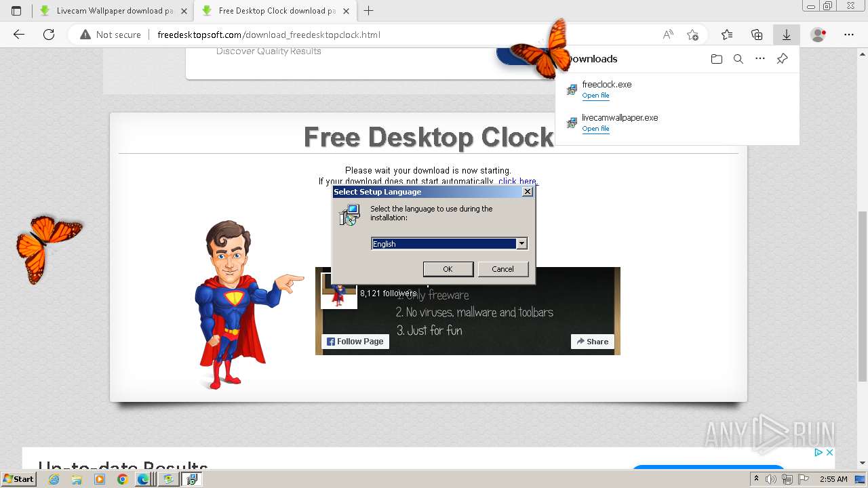Open Edge from taskbar
868x488 pixels.
143,479
